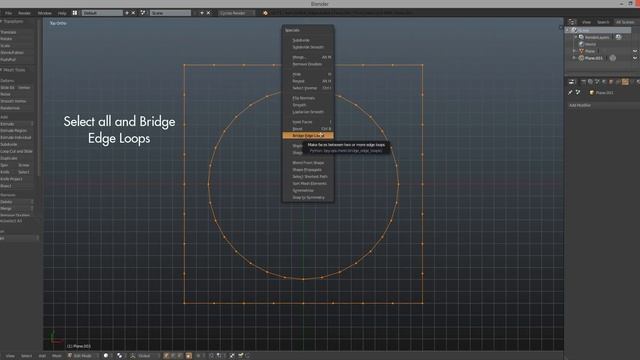Choose Flip Normals in Specials menu
The height and width of the screenshot is (360, 640).
pos(308,98)
